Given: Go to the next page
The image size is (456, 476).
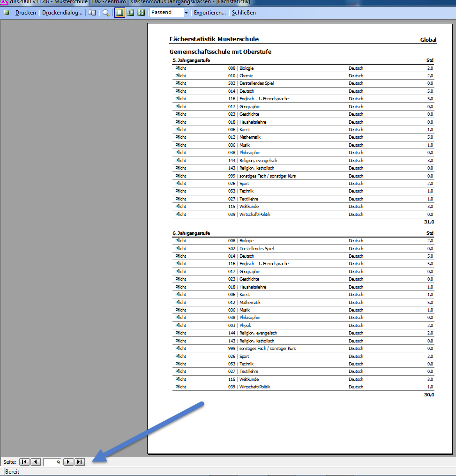Looking at the screenshot, I should (x=68, y=462).
